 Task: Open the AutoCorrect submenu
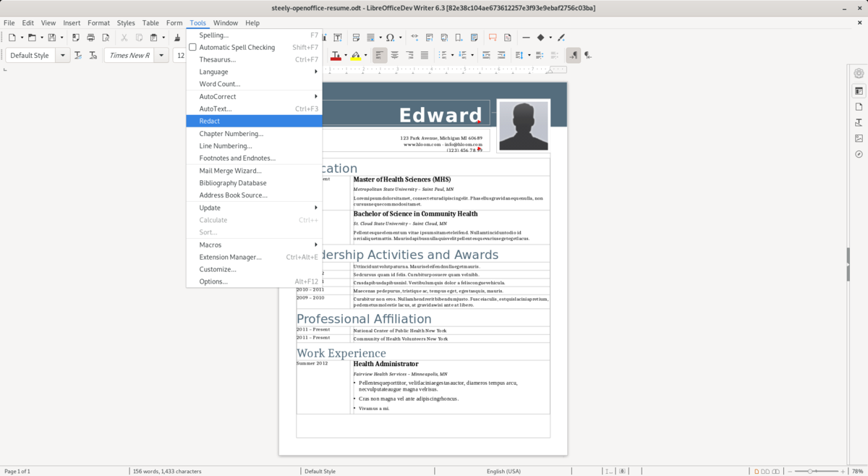click(217, 96)
